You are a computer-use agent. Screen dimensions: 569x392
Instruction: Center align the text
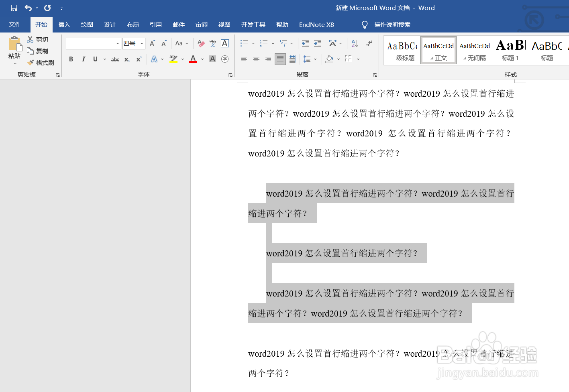[256, 59]
